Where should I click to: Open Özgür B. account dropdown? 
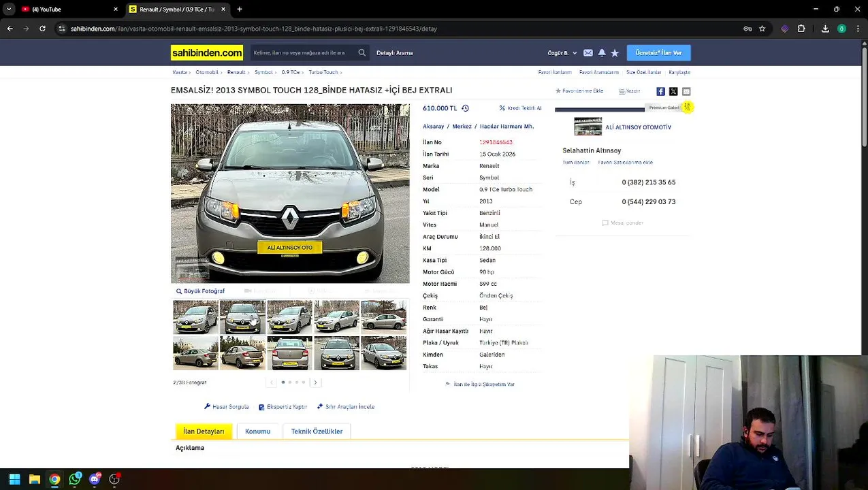point(562,52)
